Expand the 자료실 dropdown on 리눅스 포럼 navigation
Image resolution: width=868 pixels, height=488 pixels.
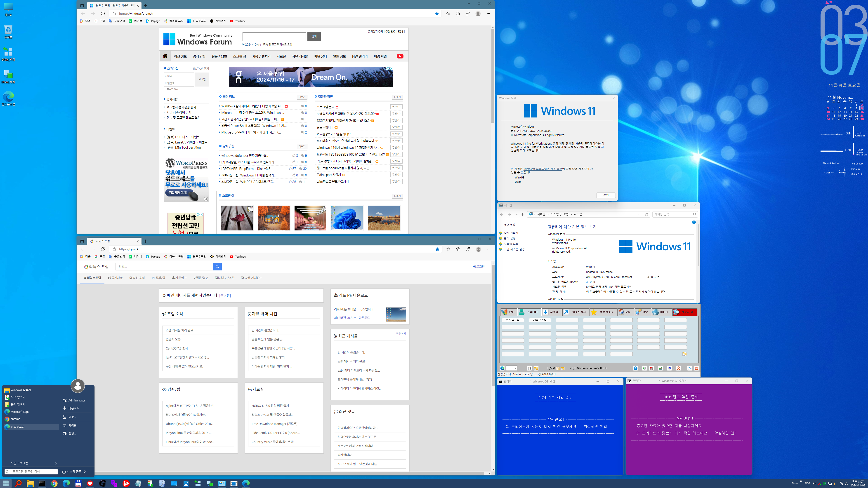coord(179,278)
